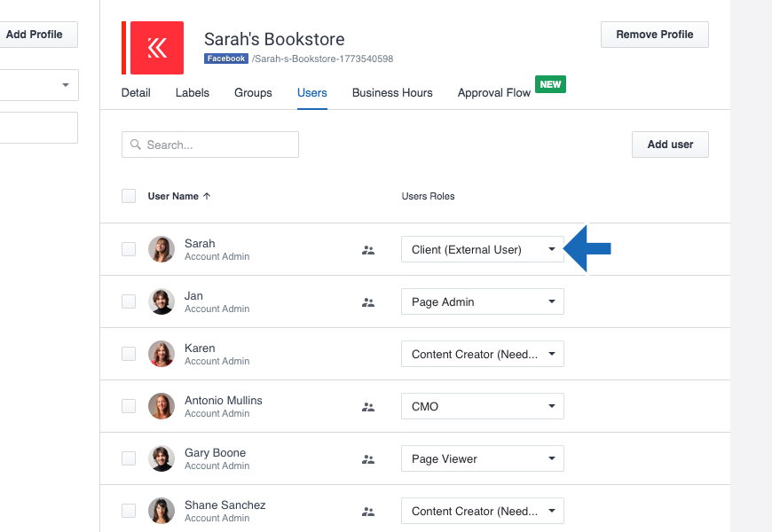Open group assignment icon next to Sarah
This screenshot has height=532, width=772.
368,250
